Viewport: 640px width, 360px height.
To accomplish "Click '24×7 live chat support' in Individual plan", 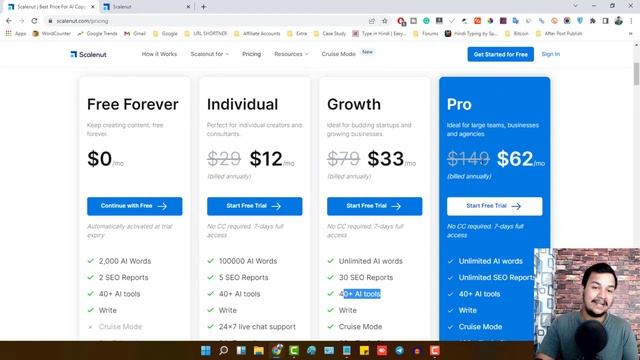I will [257, 327].
